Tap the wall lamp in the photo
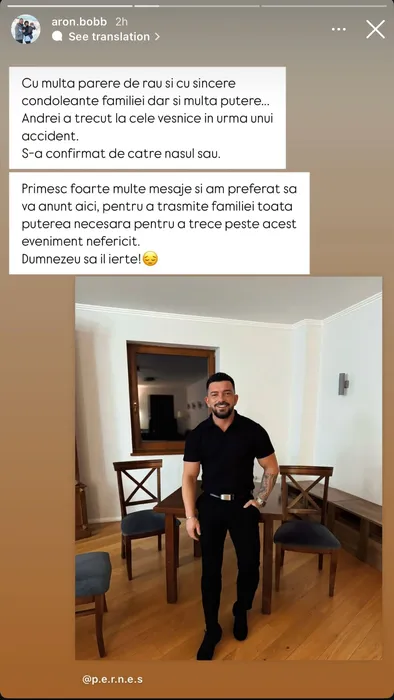The image size is (394, 700). (343, 384)
